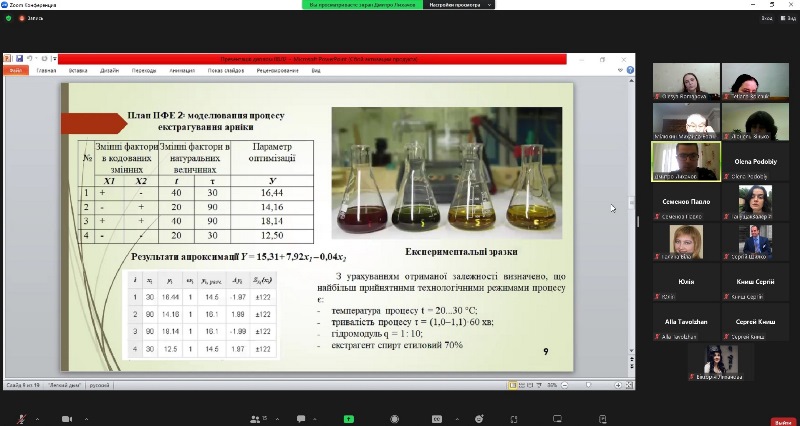Click the screen viewing green banner
The image size is (800, 426).
point(362,5)
